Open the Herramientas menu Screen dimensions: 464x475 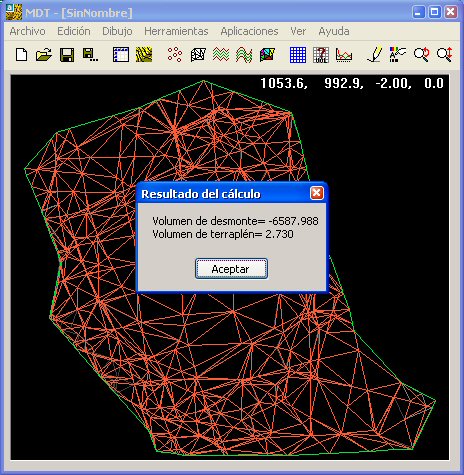pos(176,31)
